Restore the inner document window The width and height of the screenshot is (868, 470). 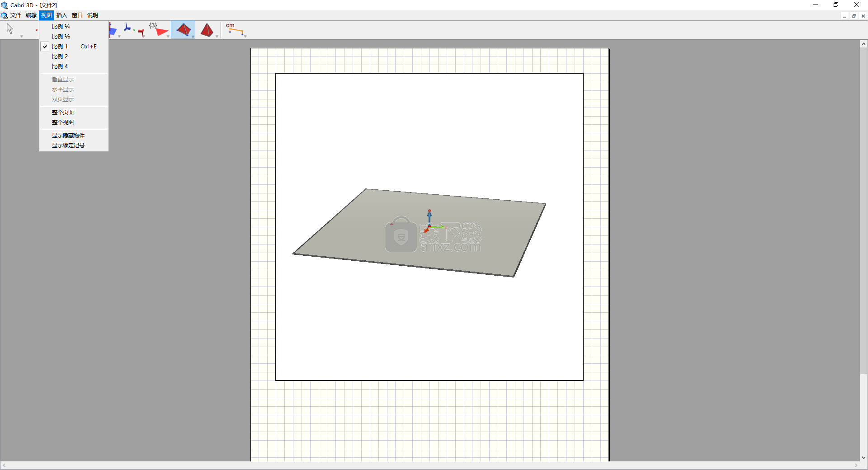[x=854, y=16]
